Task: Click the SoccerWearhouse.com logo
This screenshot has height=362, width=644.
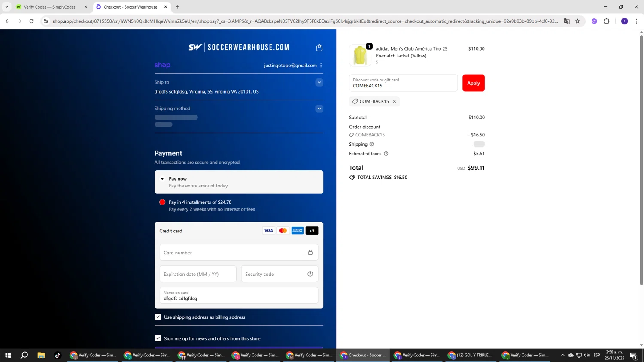Action: click(x=239, y=47)
